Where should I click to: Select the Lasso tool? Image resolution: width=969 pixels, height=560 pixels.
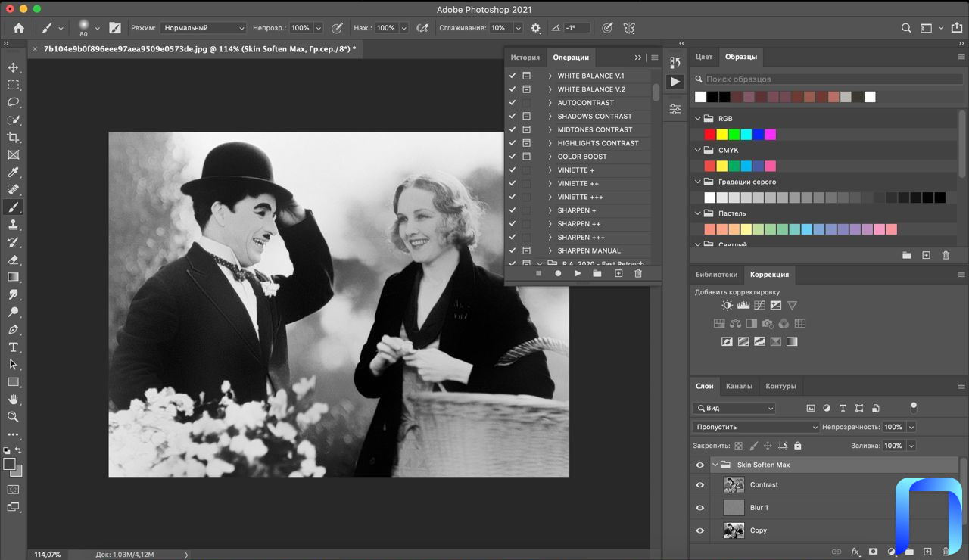click(x=13, y=102)
